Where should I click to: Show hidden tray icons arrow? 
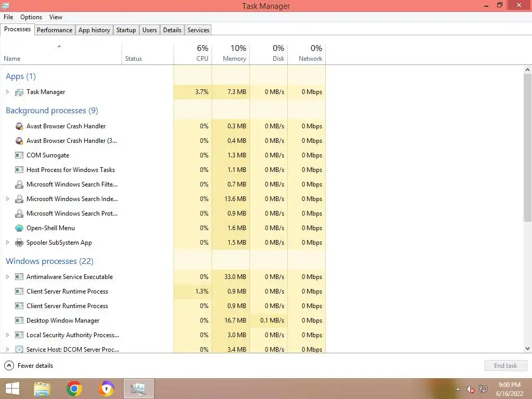pos(458,389)
